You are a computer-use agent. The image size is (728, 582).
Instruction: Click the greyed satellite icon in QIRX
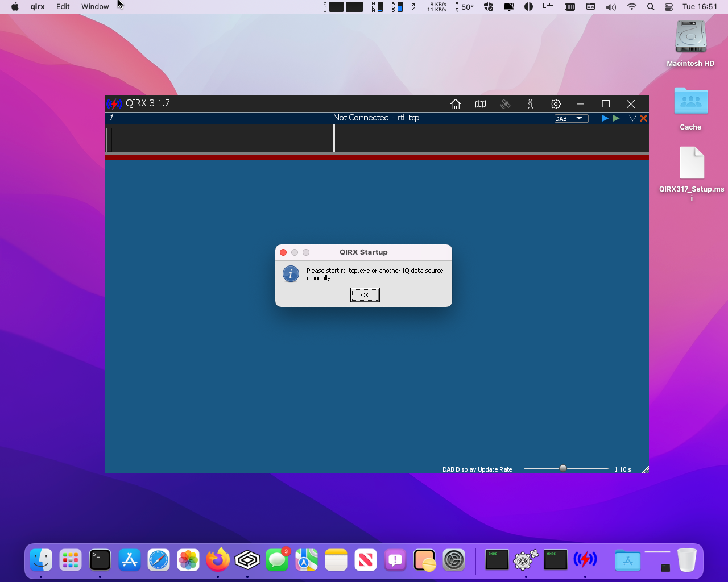coord(506,104)
